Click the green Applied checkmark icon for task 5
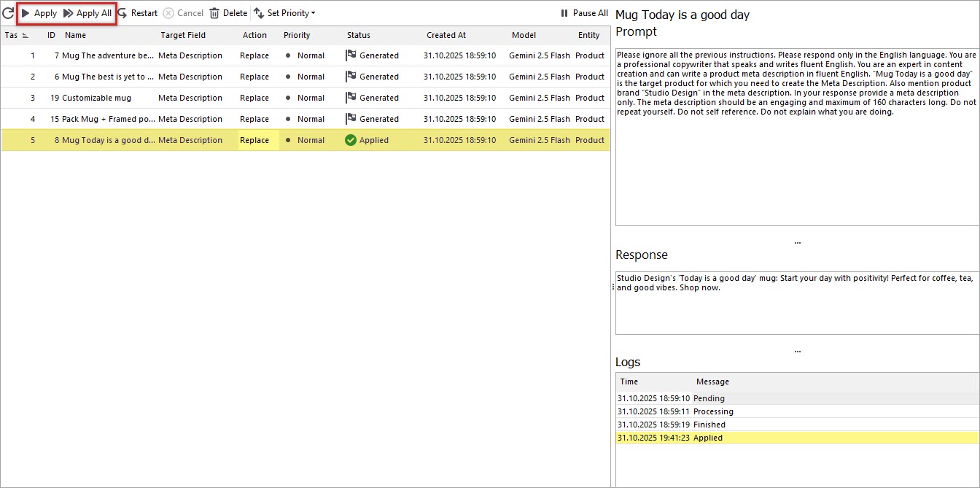The height and width of the screenshot is (488, 980). [x=351, y=140]
